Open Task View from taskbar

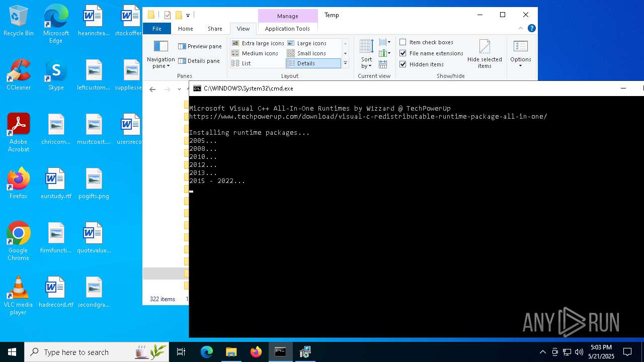181,352
